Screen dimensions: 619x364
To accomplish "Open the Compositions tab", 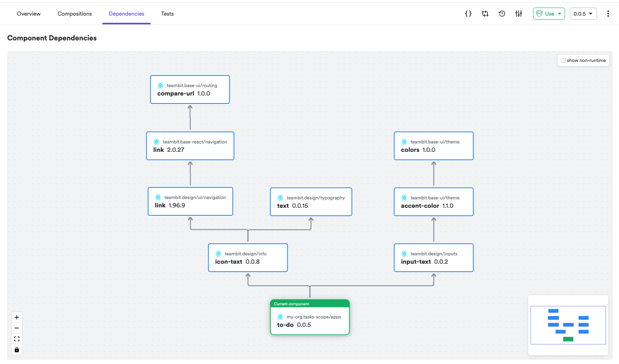I will [x=75, y=14].
